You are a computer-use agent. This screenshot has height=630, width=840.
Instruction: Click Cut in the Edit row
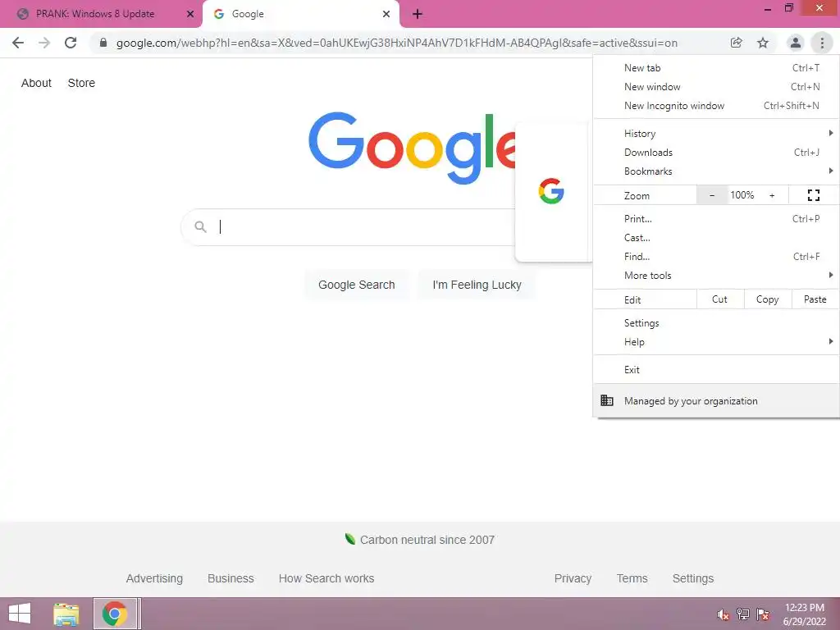(720, 299)
